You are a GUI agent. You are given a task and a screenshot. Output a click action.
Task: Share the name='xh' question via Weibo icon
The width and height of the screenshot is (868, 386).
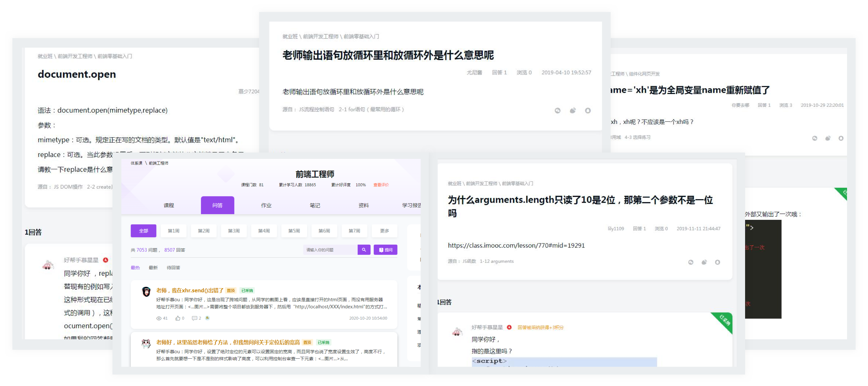coord(828,138)
